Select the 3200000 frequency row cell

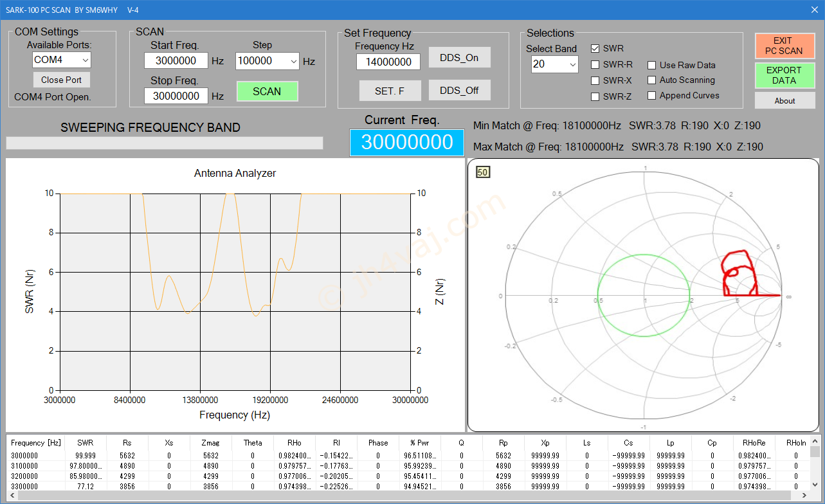(36, 477)
